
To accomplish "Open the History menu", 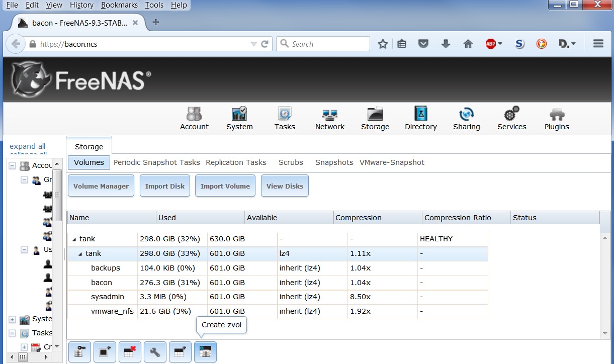I will click(x=82, y=5).
